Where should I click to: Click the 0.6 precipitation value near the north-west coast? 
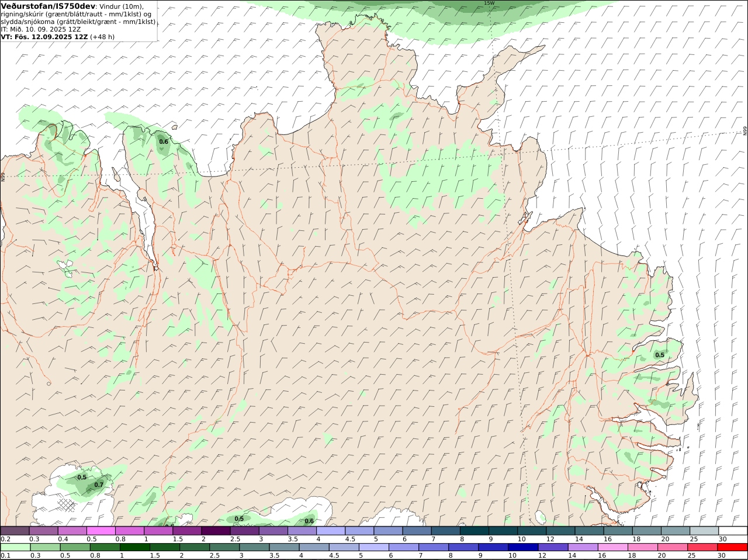pyautogui.click(x=164, y=141)
